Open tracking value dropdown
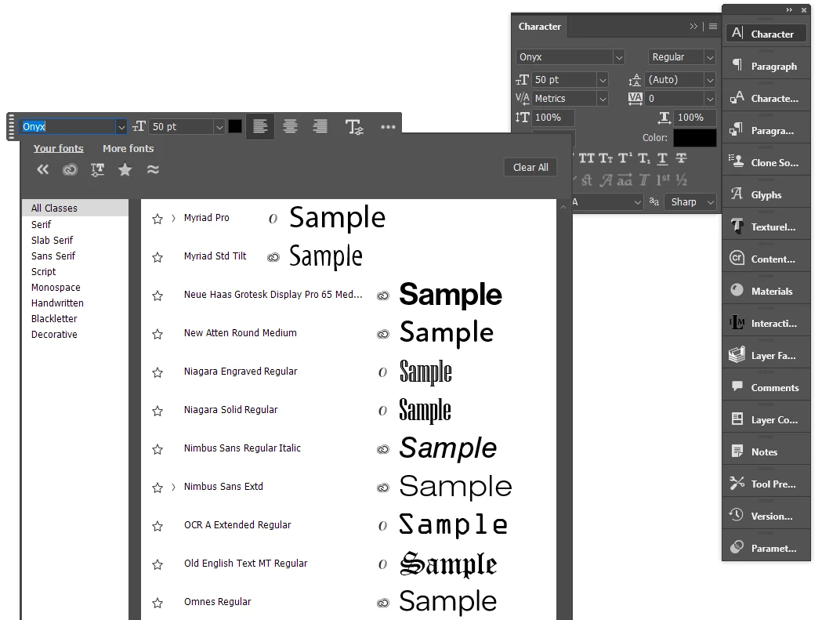 (x=711, y=99)
